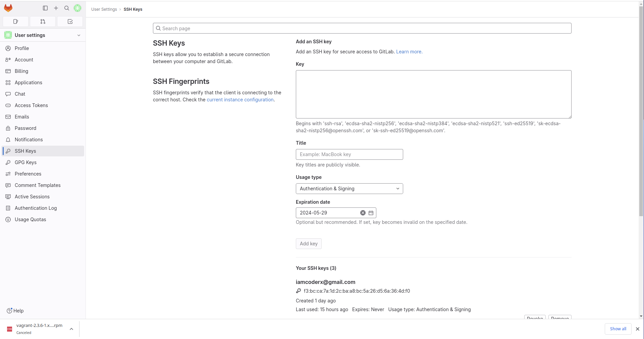Open the user avatar menu
Viewport: 644px width, 339px height.
point(77,8)
